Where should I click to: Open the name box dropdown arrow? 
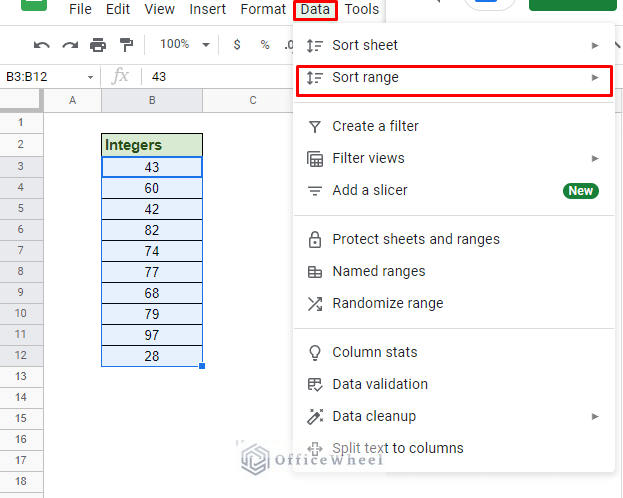pyautogui.click(x=90, y=77)
